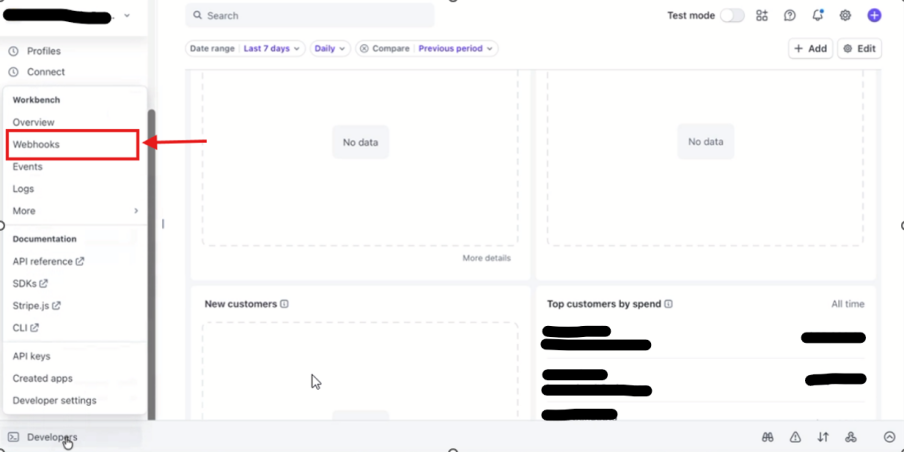
Task: Remove the Compare filter via x icon
Action: coord(364,48)
